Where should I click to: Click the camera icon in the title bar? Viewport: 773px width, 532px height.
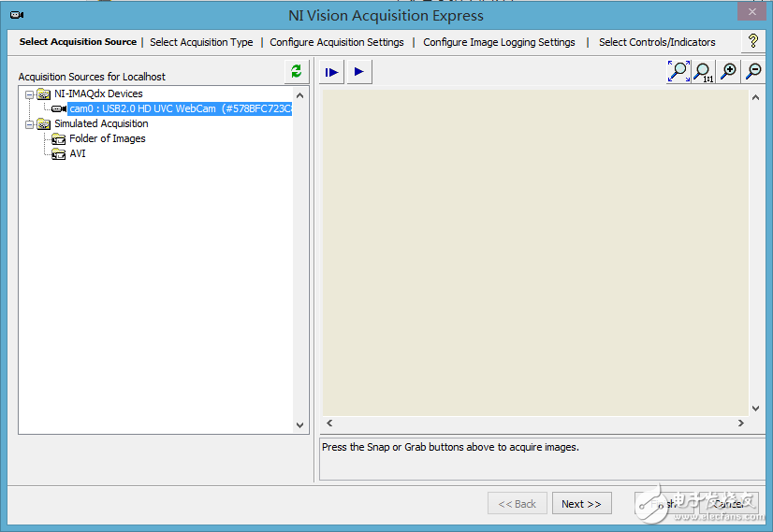(17, 15)
